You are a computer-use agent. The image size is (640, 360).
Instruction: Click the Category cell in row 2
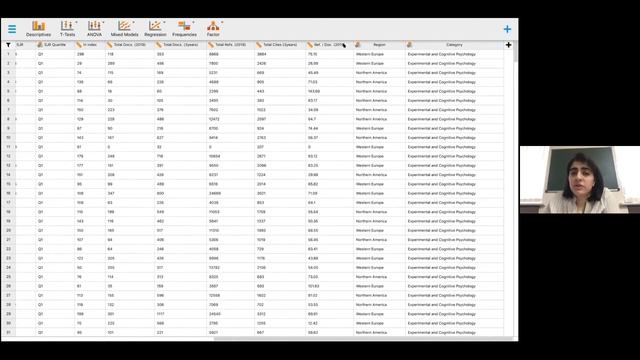click(x=454, y=63)
